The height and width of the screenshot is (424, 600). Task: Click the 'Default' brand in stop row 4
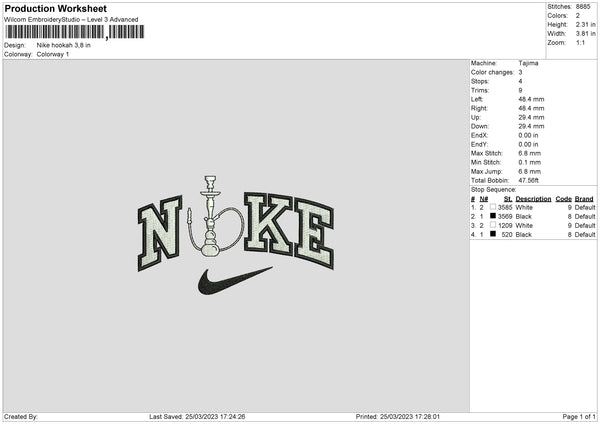[x=585, y=235]
